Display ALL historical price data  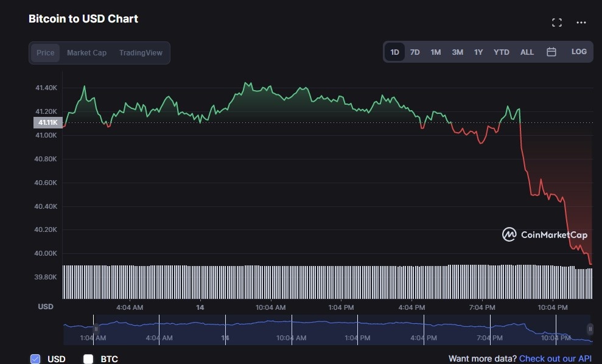click(x=527, y=52)
